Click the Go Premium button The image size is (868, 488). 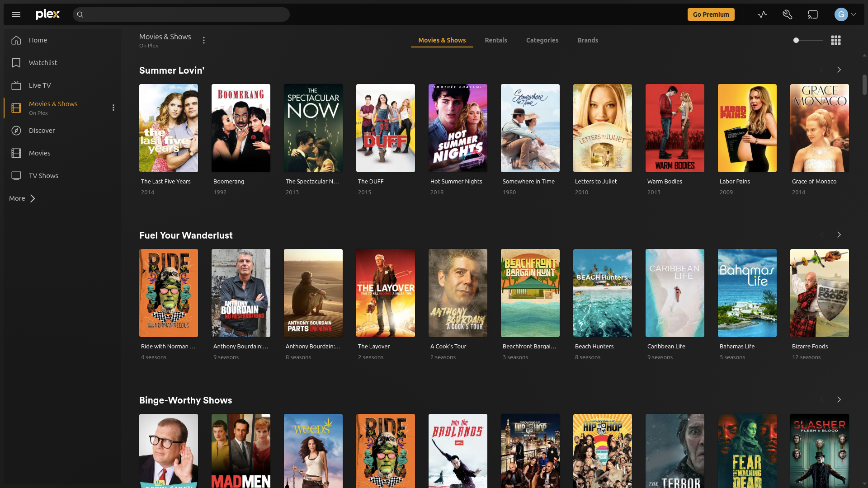pos(711,14)
